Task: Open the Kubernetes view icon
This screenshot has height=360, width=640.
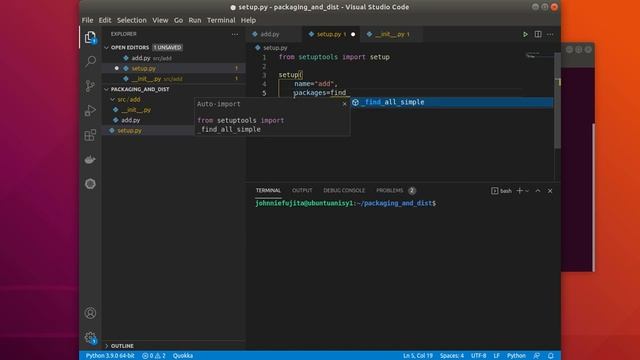Action: [90, 184]
